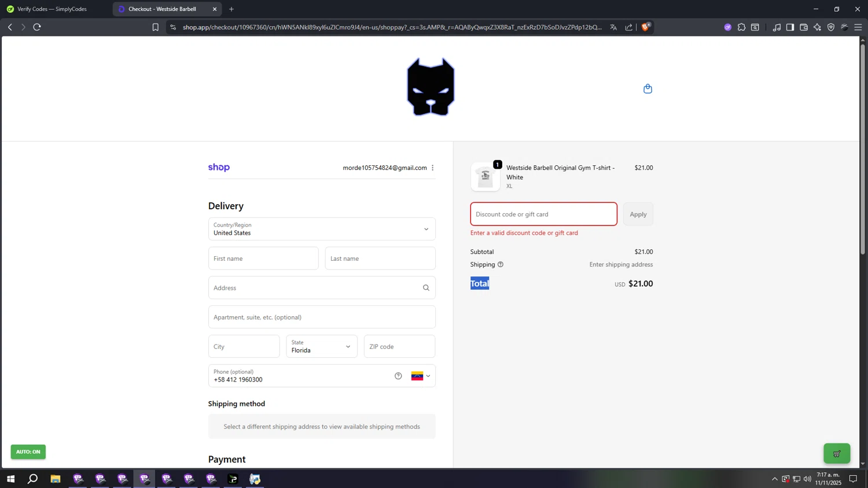The image size is (868, 488).
Task: Click the Apply discount button
Action: click(x=638, y=214)
